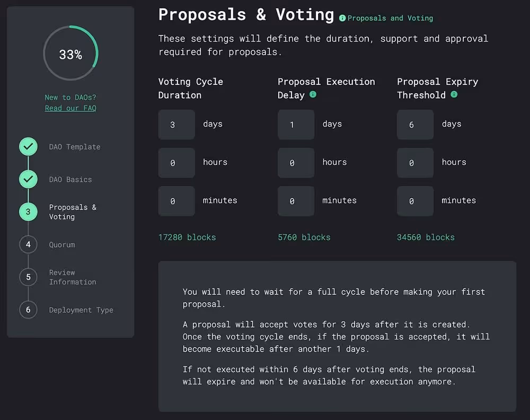Select the Quorum step in the sidebar
This screenshot has height=420, width=530.
pos(61,244)
